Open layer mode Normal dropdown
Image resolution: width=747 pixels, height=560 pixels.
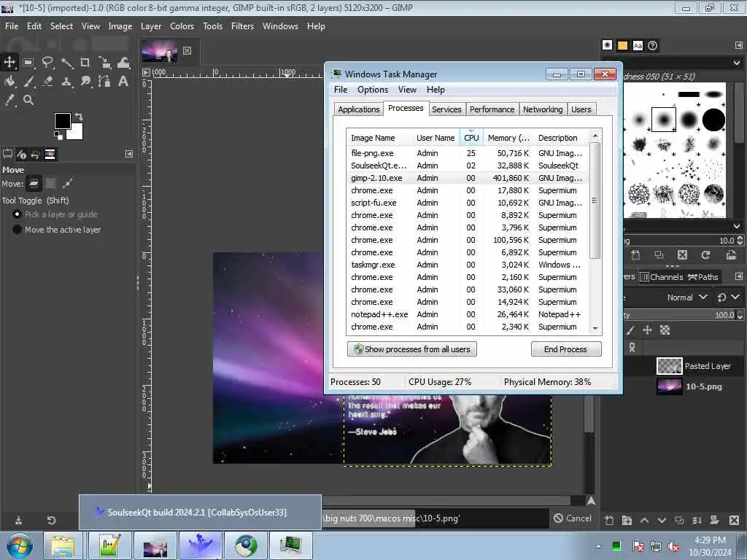point(686,297)
